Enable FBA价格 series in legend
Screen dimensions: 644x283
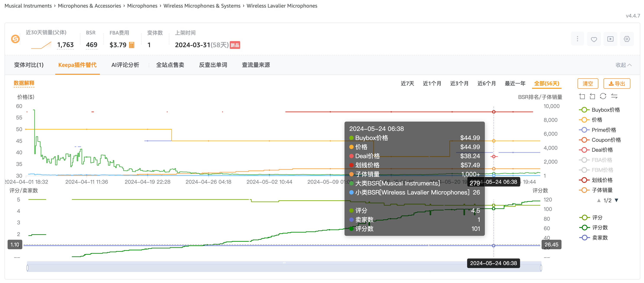click(x=595, y=160)
